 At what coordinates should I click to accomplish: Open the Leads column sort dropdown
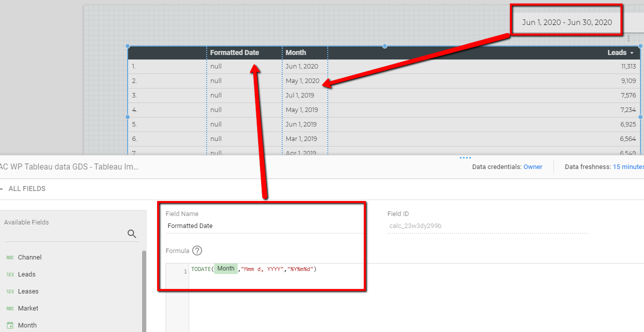(632, 52)
